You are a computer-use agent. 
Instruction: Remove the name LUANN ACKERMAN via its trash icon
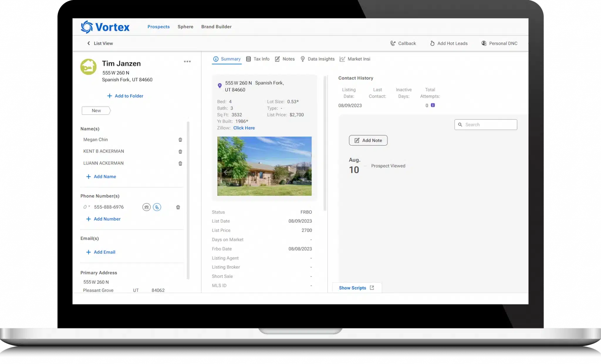[x=180, y=163]
